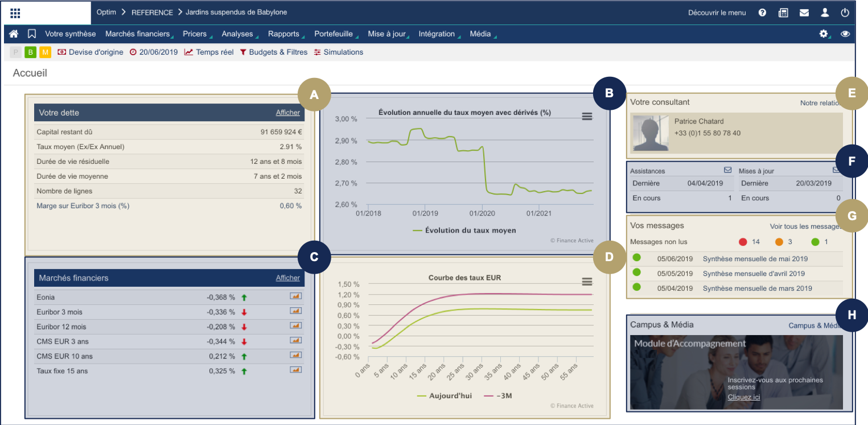Click the Voir tous les messages link
Image resolution: width=868 pixels, height=425 pixels.
pos(805,226)
